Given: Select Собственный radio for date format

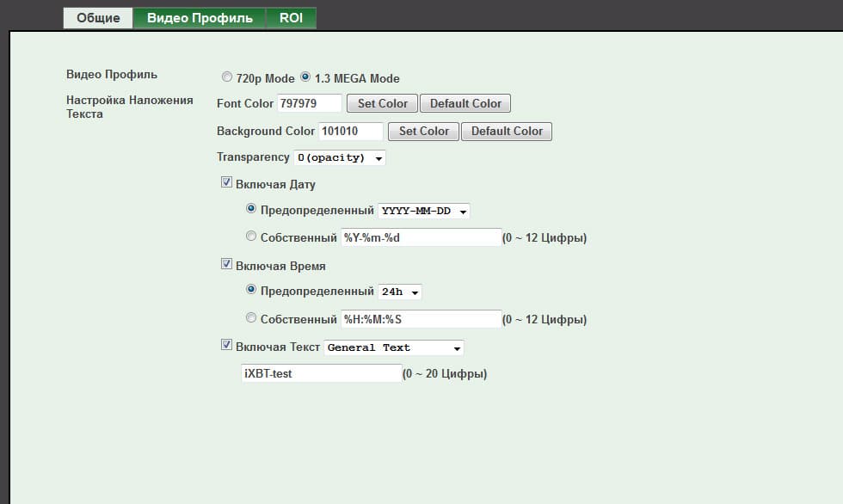Looking at the screenshot, I should (x=251, y=236).
